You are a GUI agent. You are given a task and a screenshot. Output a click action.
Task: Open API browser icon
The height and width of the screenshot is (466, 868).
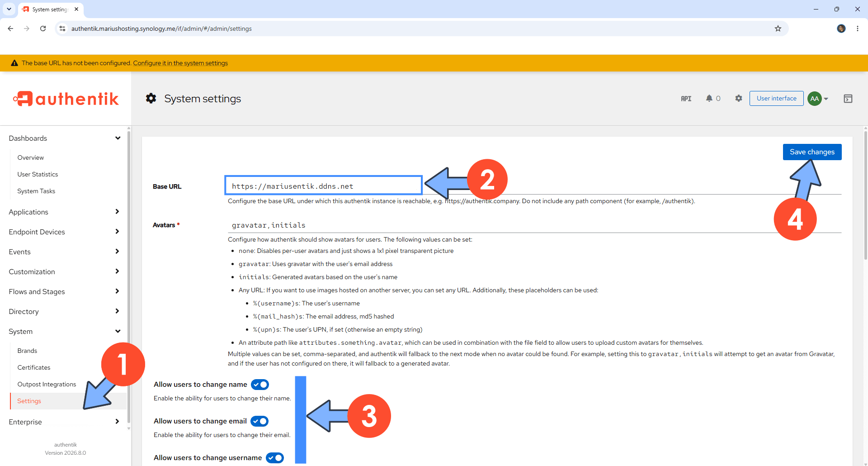point(686,99)
